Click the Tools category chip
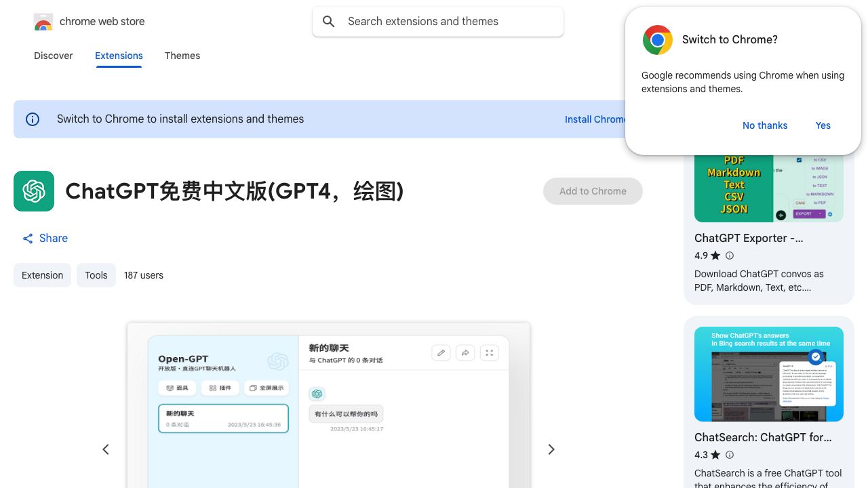This screenshot has width=868, height=488. click(x=96, y=275)
